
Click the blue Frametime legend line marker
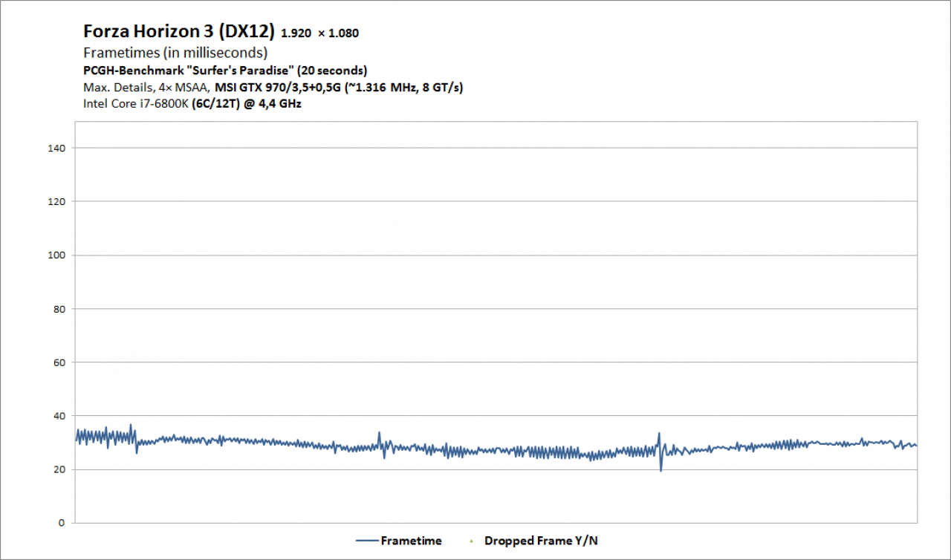coord(366,541)
